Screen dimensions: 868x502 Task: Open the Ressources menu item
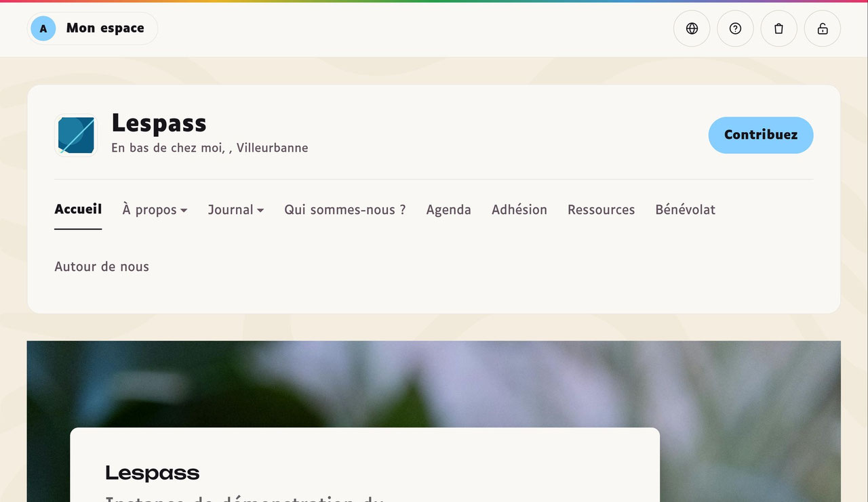601,210
